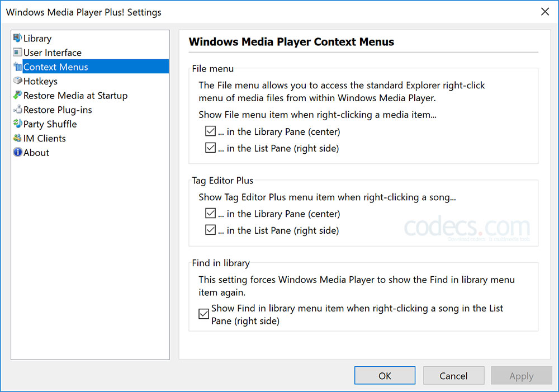
Task: Click the Restore Media at Startup icon
Action: point(17,96)
